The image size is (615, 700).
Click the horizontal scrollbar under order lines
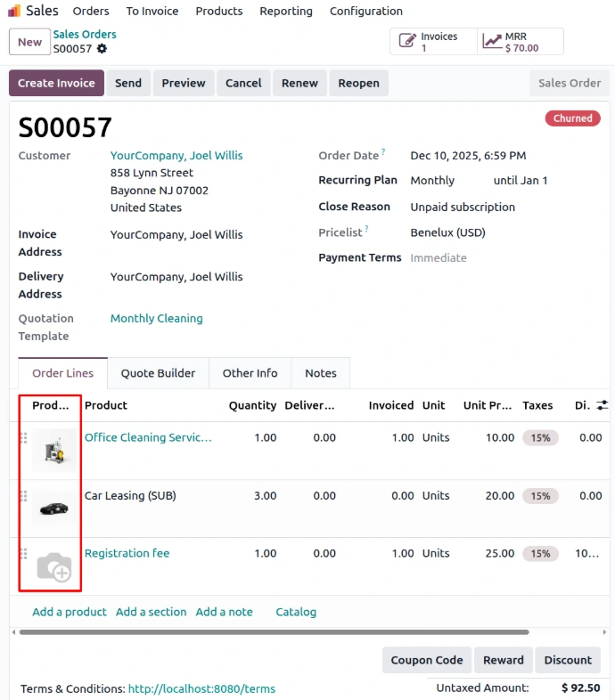267,632
